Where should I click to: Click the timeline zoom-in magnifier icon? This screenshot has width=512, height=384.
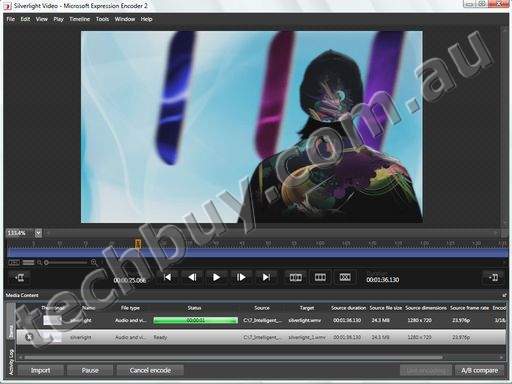(x=94, y=263)
